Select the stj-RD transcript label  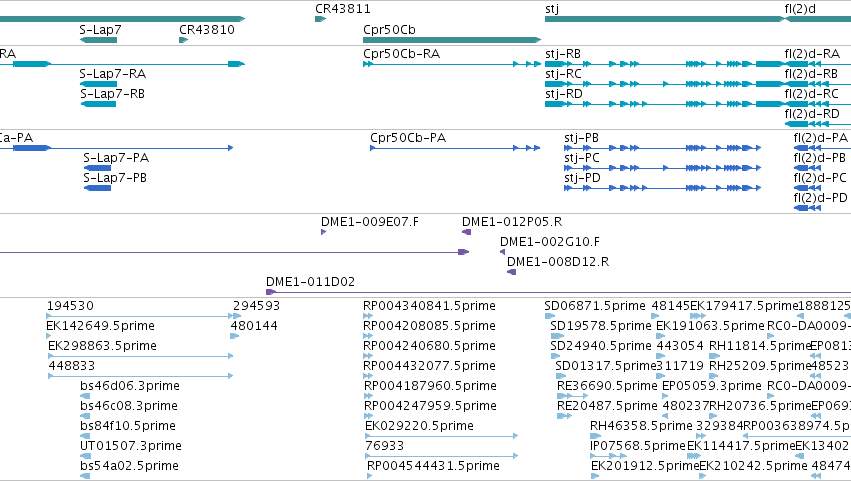[563, 93]
